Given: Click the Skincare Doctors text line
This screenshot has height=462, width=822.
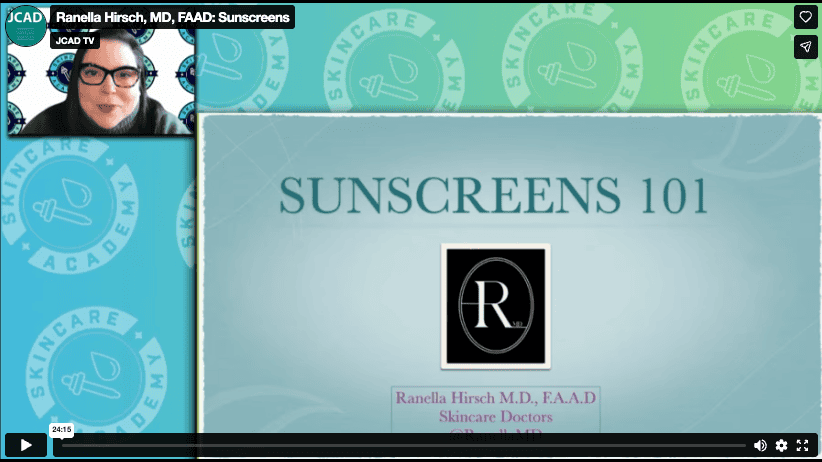Looking at the screenshot, I should [x=495, y=417].
